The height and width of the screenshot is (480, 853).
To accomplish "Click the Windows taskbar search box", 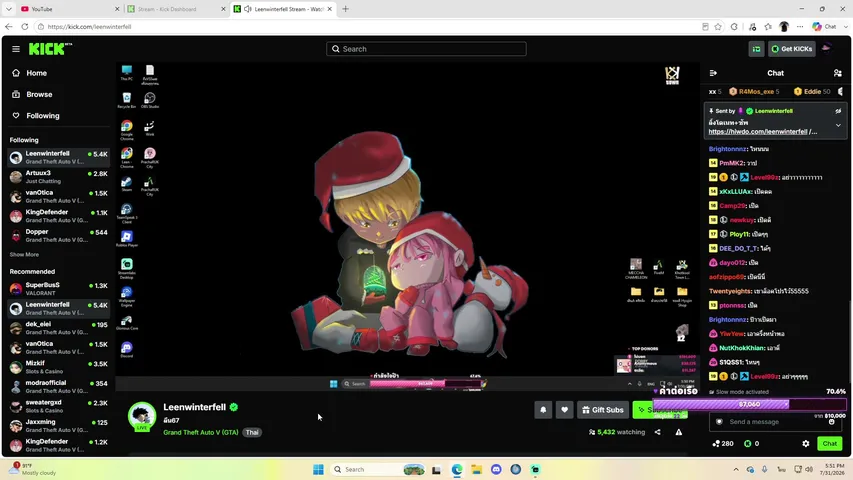I will [378, 469].
